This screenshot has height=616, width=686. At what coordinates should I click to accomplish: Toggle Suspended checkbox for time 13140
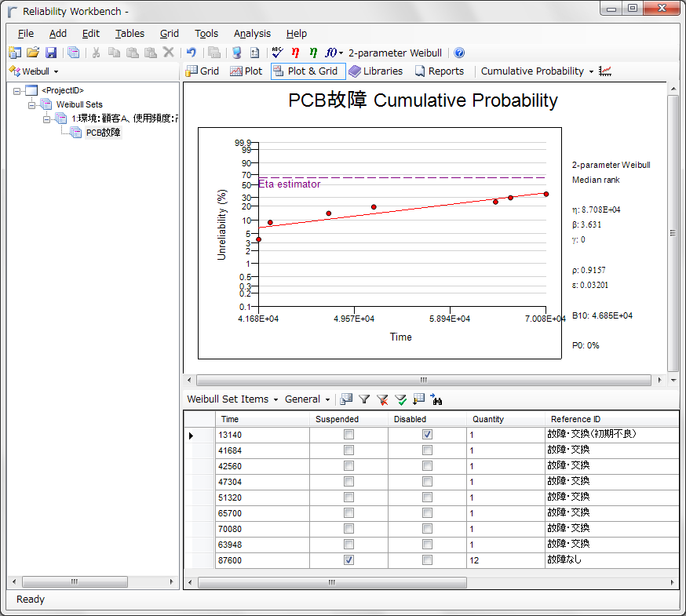coord(348,435)
